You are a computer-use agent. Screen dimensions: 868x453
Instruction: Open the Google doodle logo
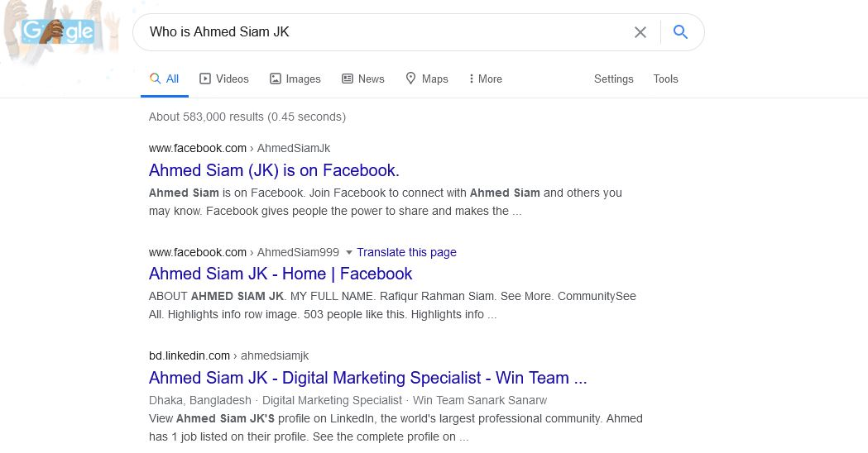(x=58, y=32)
